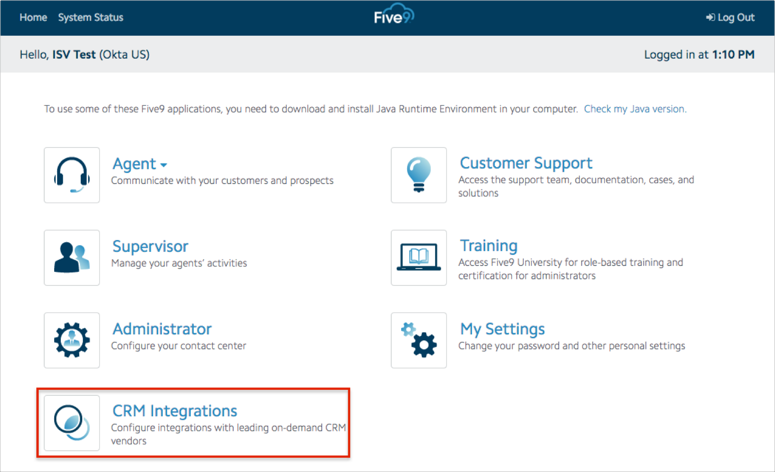
Task: Click the Agent heading text
Action: coord(133,164)
